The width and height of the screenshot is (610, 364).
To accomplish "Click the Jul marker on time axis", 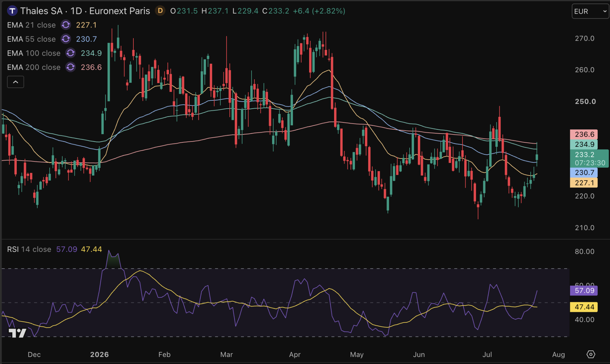I will pyautogui.click(x=487, y=355).
